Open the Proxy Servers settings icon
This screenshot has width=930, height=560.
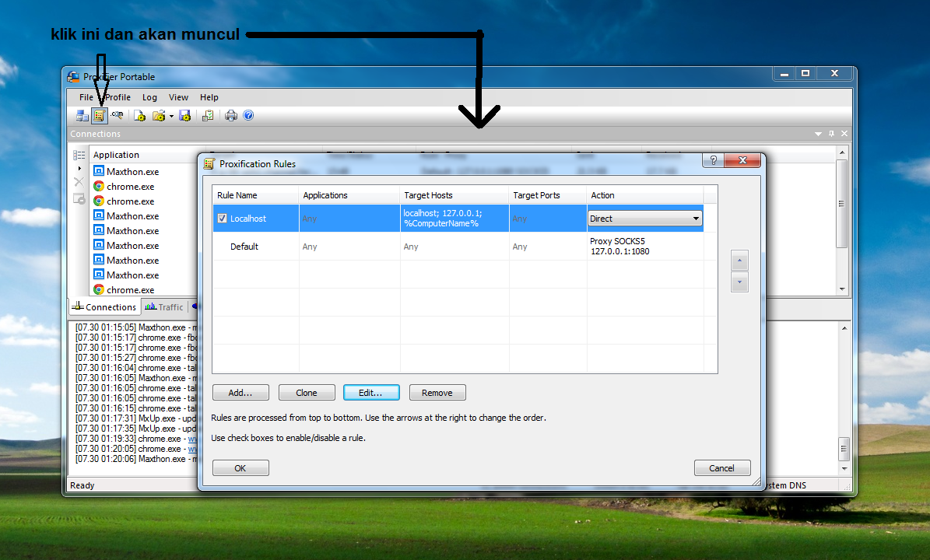82,115
